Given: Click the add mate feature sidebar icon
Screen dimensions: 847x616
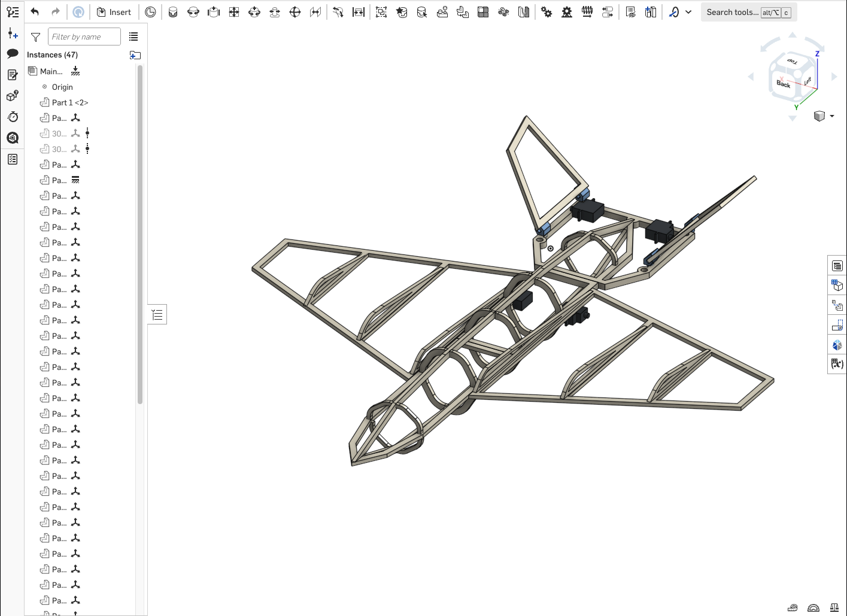Looking at the screenshot, I should (x=13, y=33).
